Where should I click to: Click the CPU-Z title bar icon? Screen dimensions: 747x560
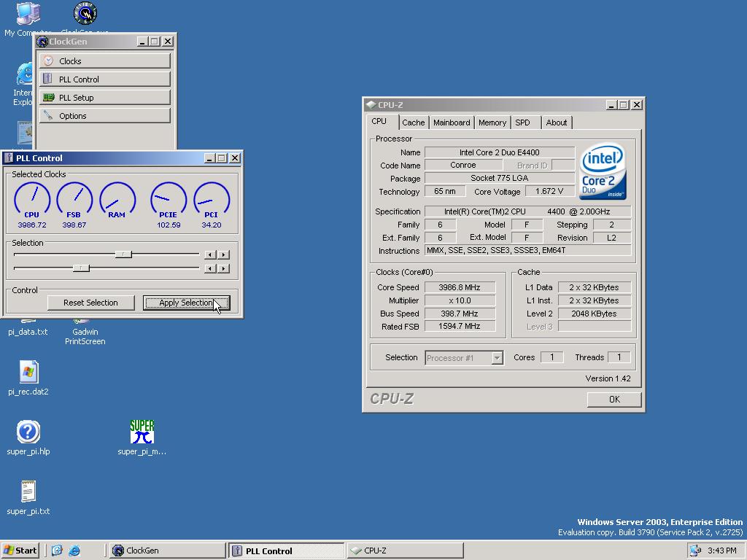tap(371, 105)
